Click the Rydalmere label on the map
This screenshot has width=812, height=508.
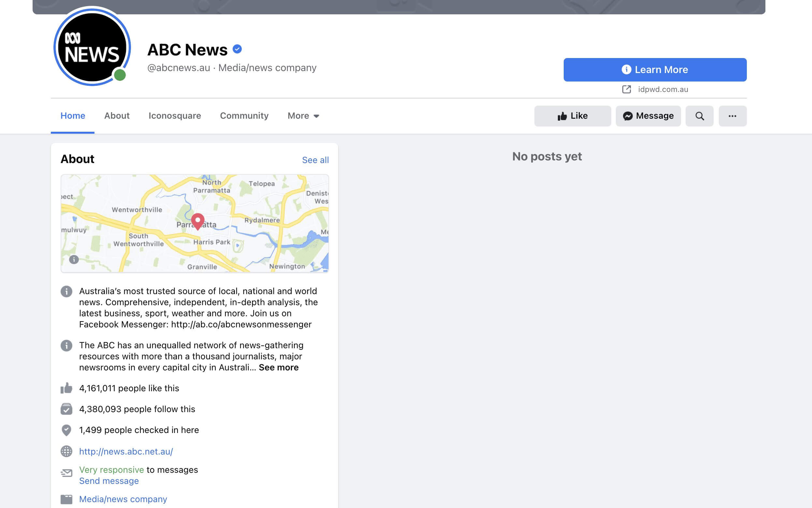click(x=262, y=220)
